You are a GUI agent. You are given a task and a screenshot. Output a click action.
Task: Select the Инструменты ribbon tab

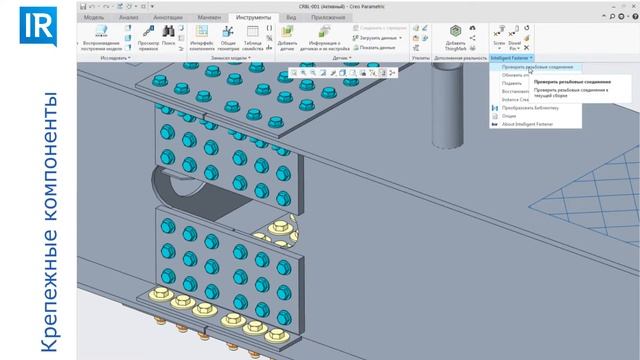point(253,18)
